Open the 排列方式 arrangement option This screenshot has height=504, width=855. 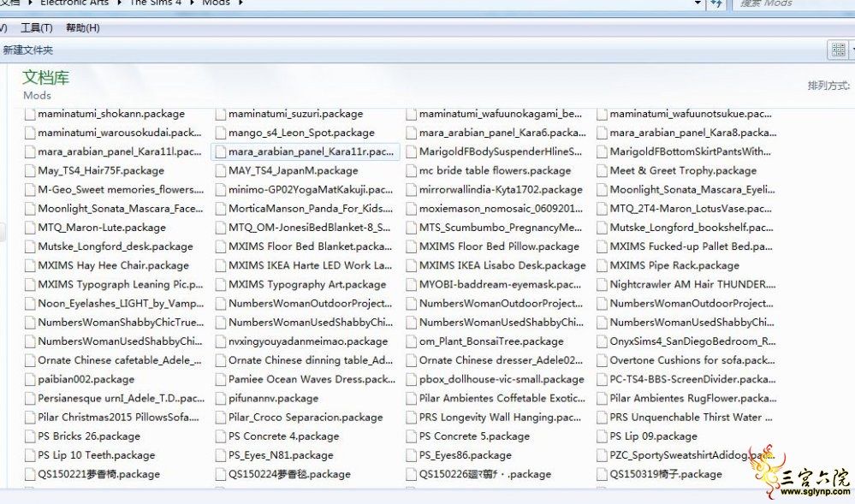(828, 86)
